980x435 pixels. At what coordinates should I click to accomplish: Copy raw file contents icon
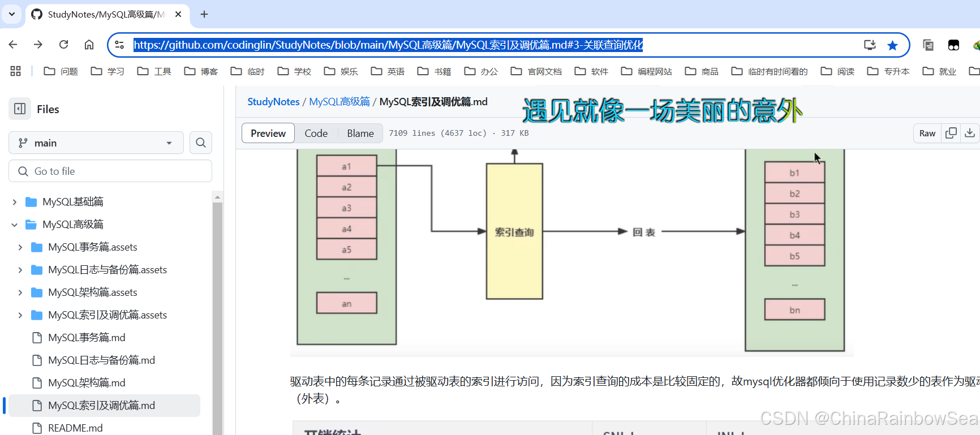coord(951,133)
